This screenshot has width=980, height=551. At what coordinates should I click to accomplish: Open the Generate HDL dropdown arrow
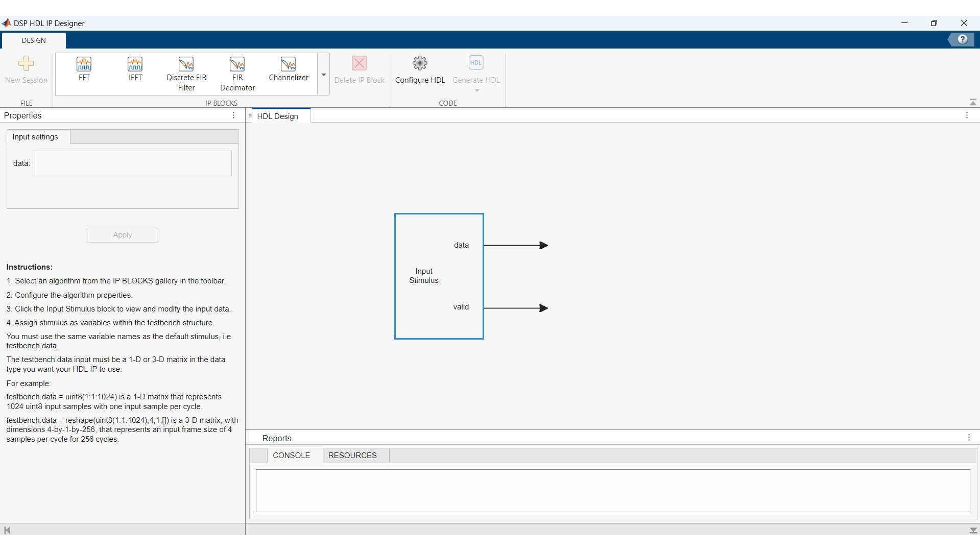tap(476, 91)
